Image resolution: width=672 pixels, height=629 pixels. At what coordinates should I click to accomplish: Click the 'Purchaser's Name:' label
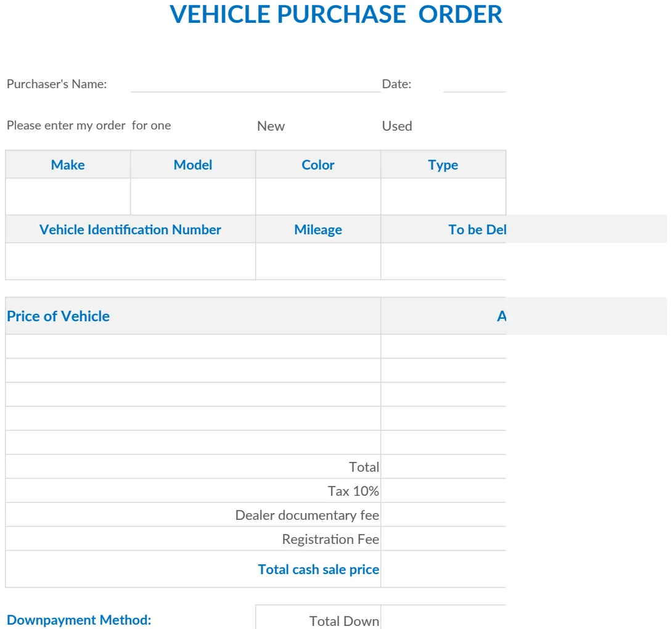pos(57,84)
